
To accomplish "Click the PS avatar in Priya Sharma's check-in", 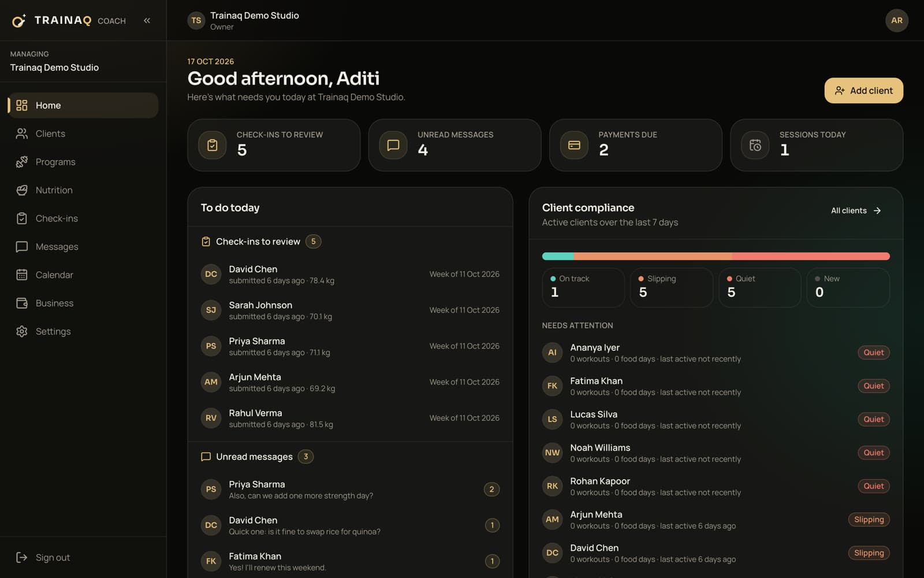I will [x=211, y=346].
